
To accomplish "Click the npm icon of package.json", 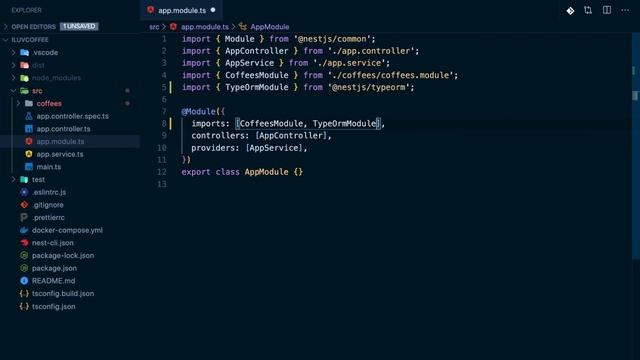I will (x=24, y=268).
